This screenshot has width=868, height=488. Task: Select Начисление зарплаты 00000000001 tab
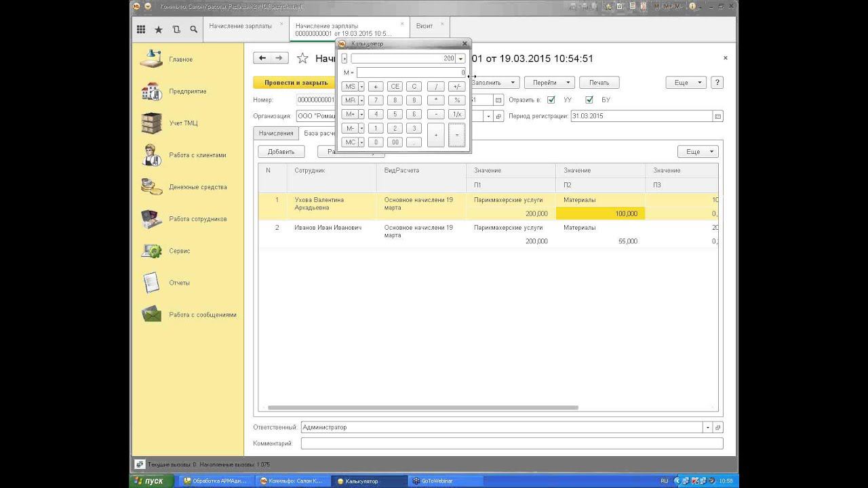tap(343, 30)
